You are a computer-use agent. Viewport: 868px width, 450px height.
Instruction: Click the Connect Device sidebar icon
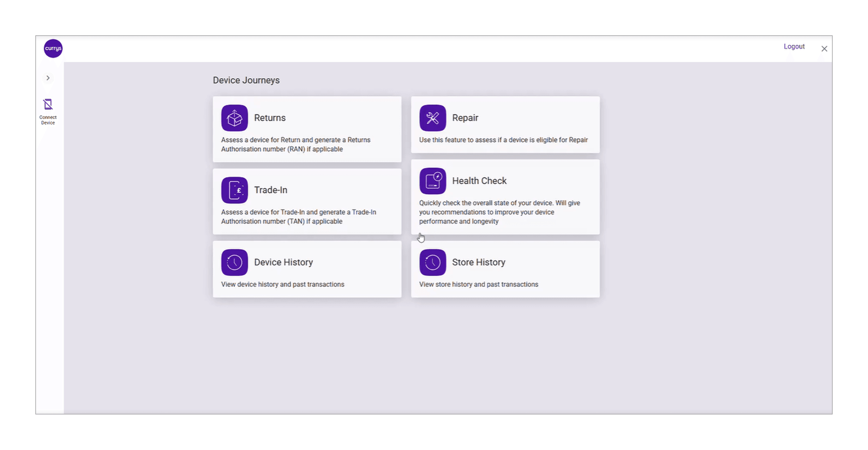pyautogui.click(x=48, y=105)
